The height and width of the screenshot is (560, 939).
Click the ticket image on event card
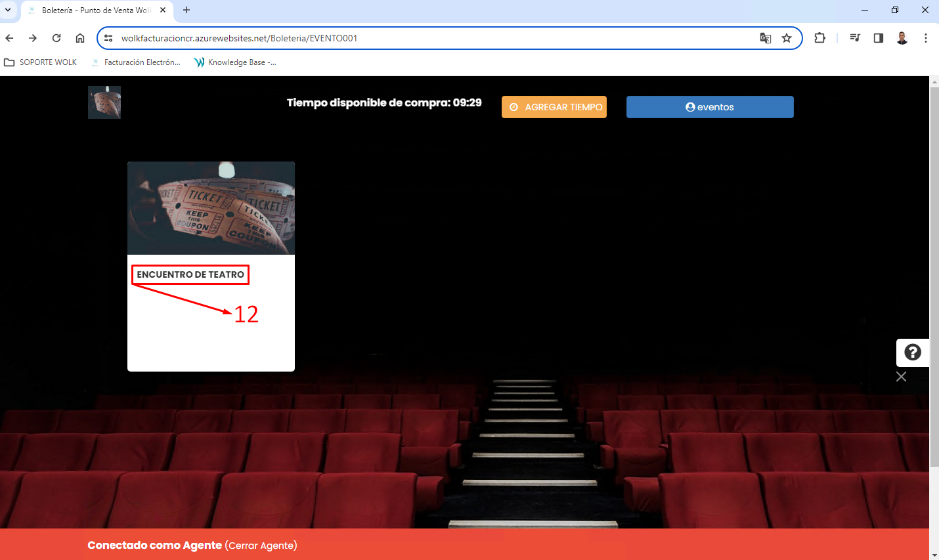click(211, 208)
